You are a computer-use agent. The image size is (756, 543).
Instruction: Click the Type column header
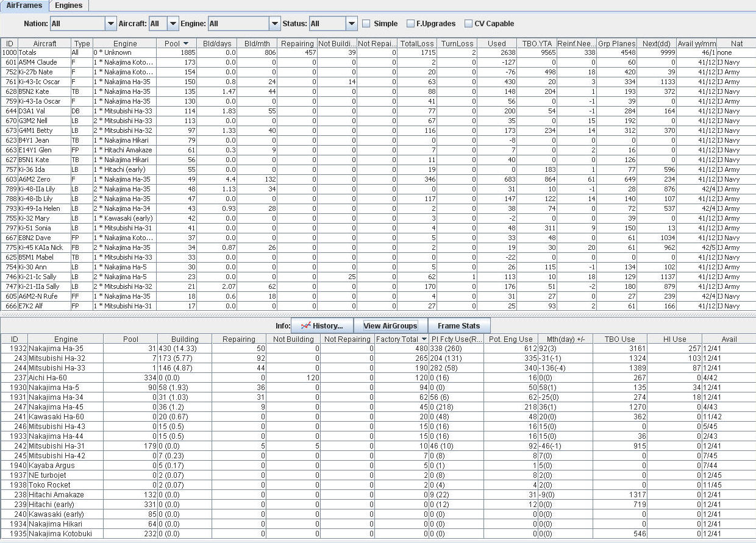pyautogui.click(x=82, y=43)
